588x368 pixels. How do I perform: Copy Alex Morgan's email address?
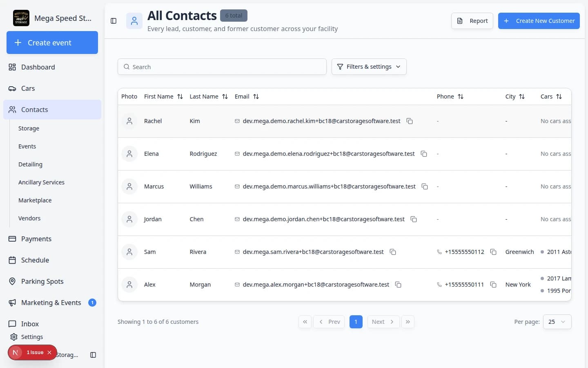(398, 285)
